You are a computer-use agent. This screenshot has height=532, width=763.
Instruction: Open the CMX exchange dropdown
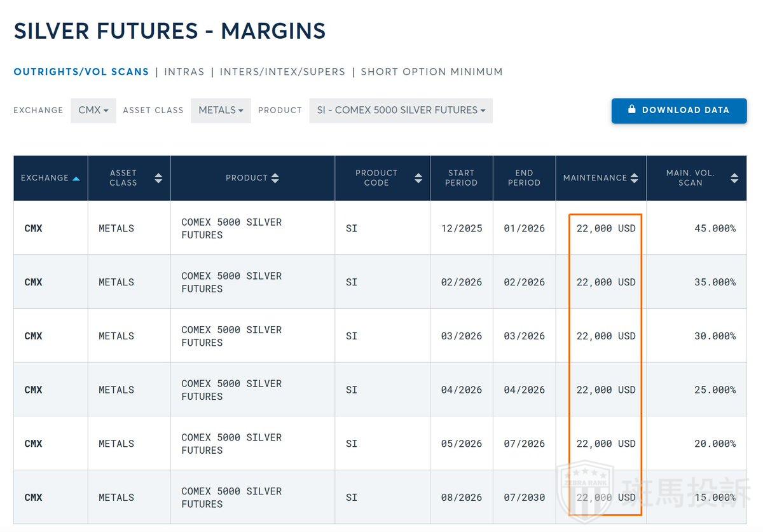tap(93, 111)
